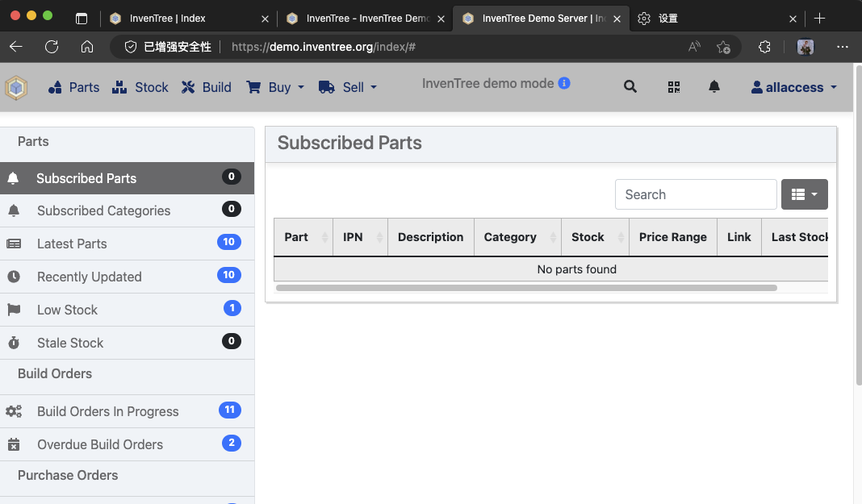
Task: Open the Build section
Action: point(206,87)
